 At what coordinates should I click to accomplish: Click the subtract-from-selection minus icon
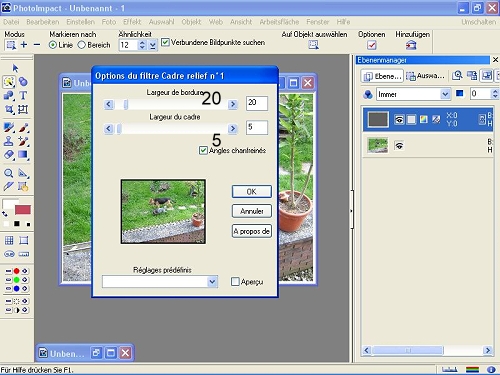tap(37, 45)
